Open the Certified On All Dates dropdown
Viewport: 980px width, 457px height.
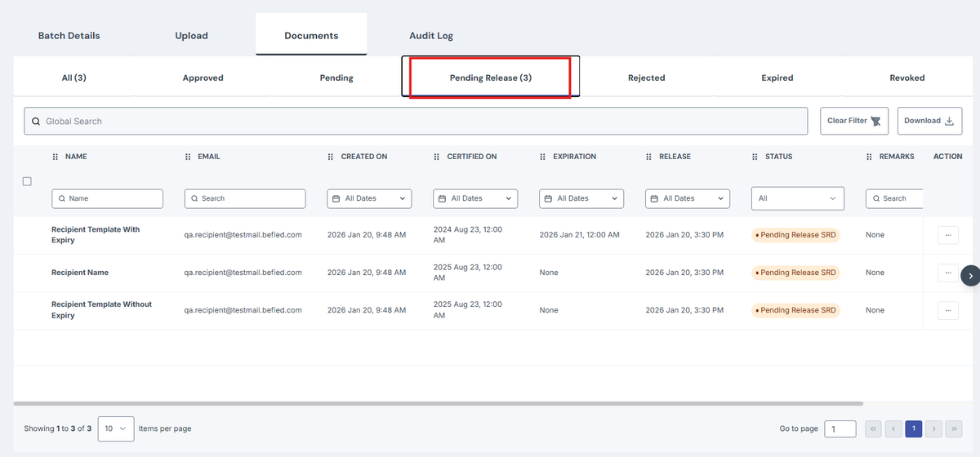point(475,198)
